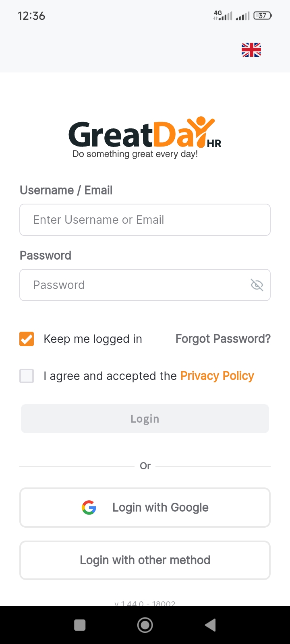The image size is (290, 644).
Task: Tap the 12:36 clock in status bar
Action: [x=31, y=16]
